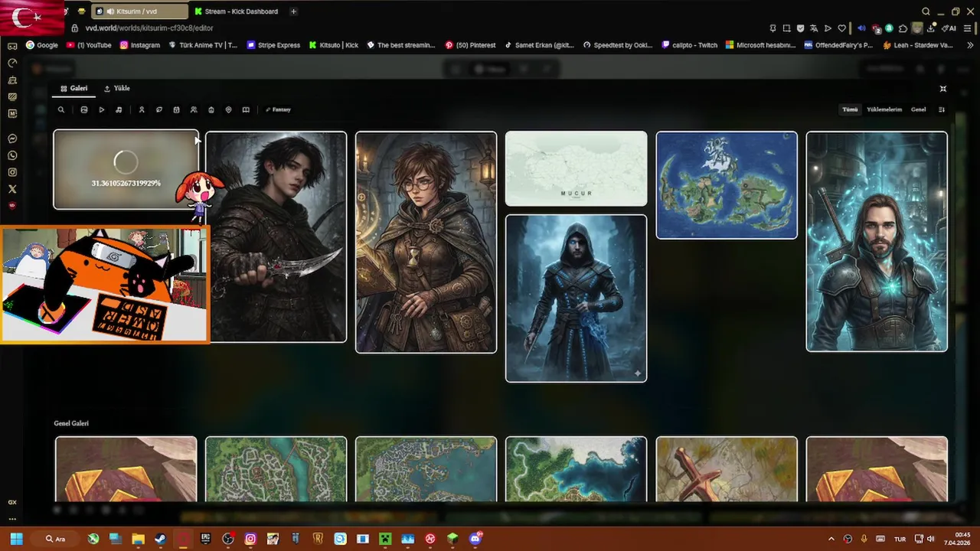Select the coastal town map in Genel Galeri
This screenshot has width=980, height=551.
(x=426, y=469)
